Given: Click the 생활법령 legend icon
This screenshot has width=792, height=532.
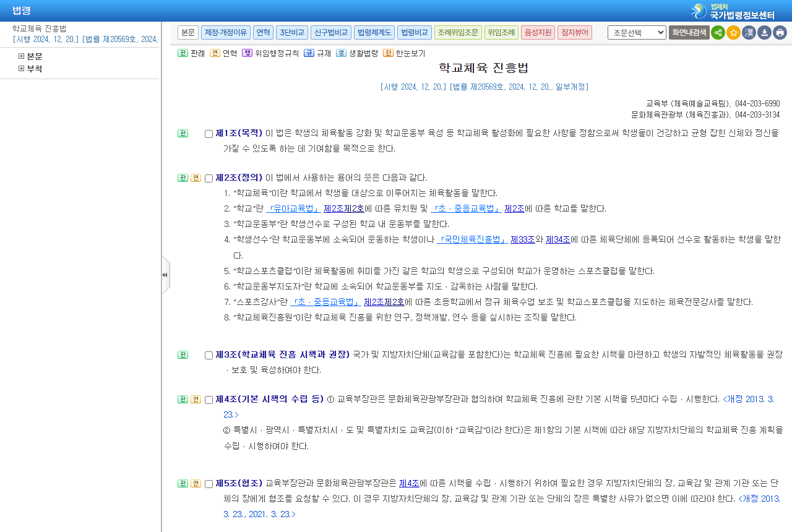Looking at the screenshot, I should coord(341,53).
